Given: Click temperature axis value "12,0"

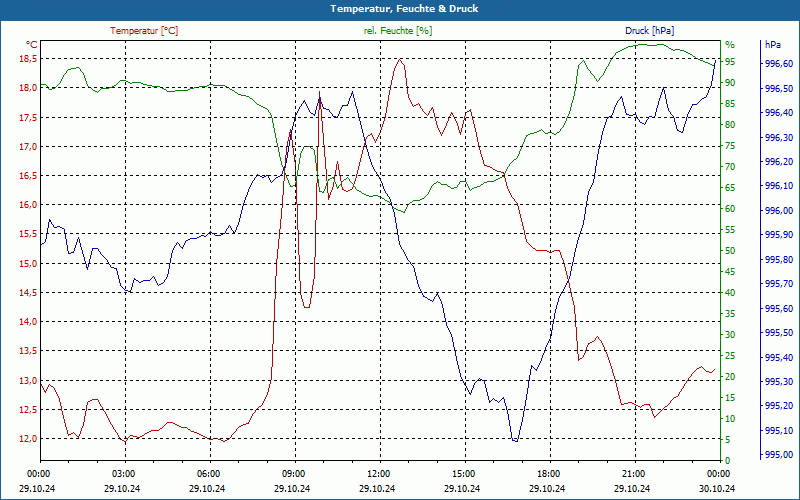Looking at the screenshot, I should pyautogui.click(x=28, y=439).
